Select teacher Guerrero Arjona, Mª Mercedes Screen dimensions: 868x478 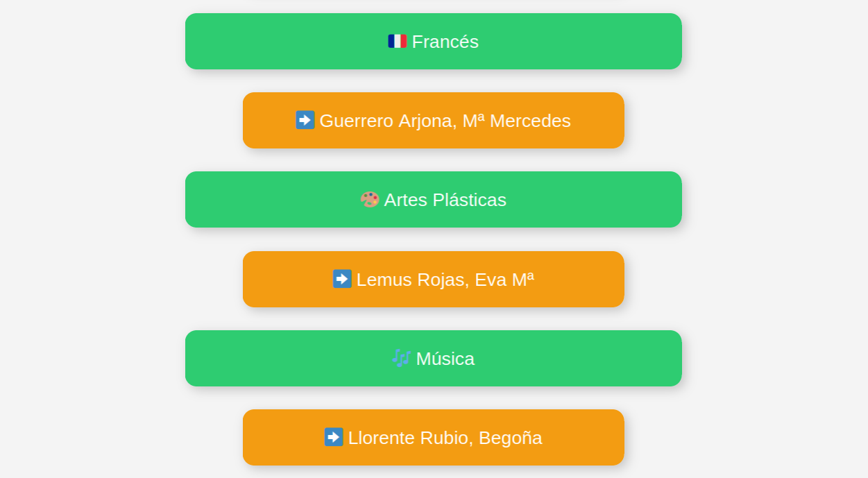pos(434,120)
